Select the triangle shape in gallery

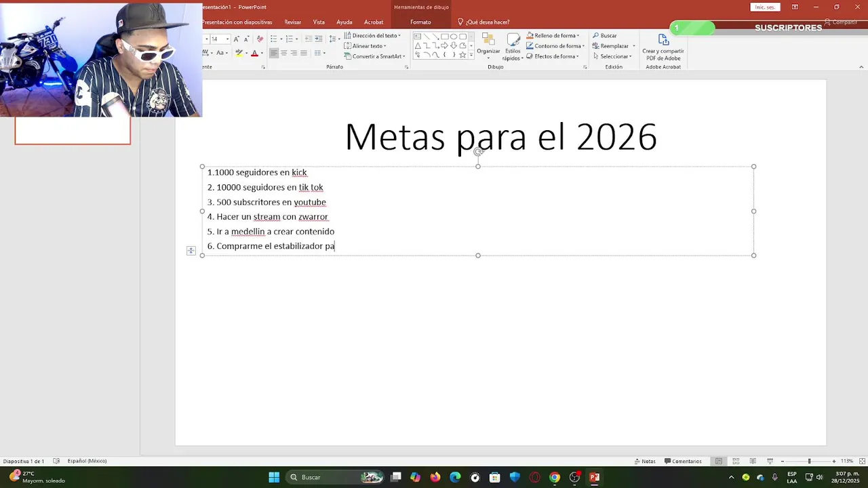point(418,46)
